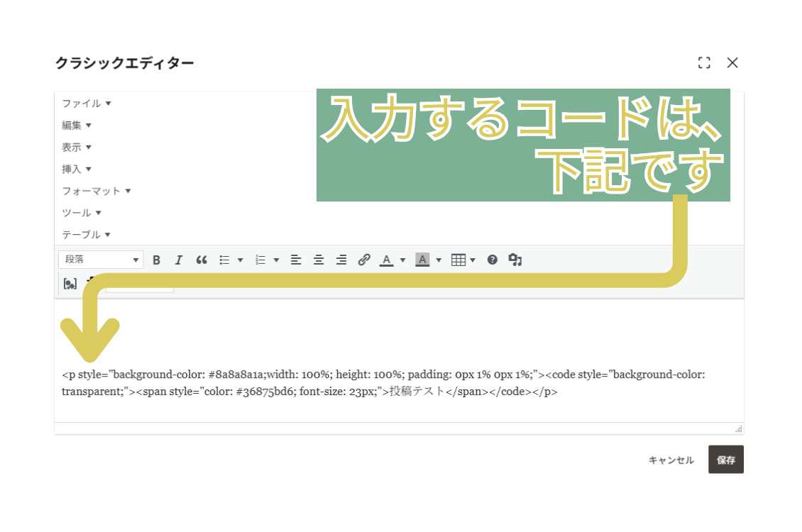802x532 pixels.
Task: Toggle bold formatting
Action: [x=157, y=260]
